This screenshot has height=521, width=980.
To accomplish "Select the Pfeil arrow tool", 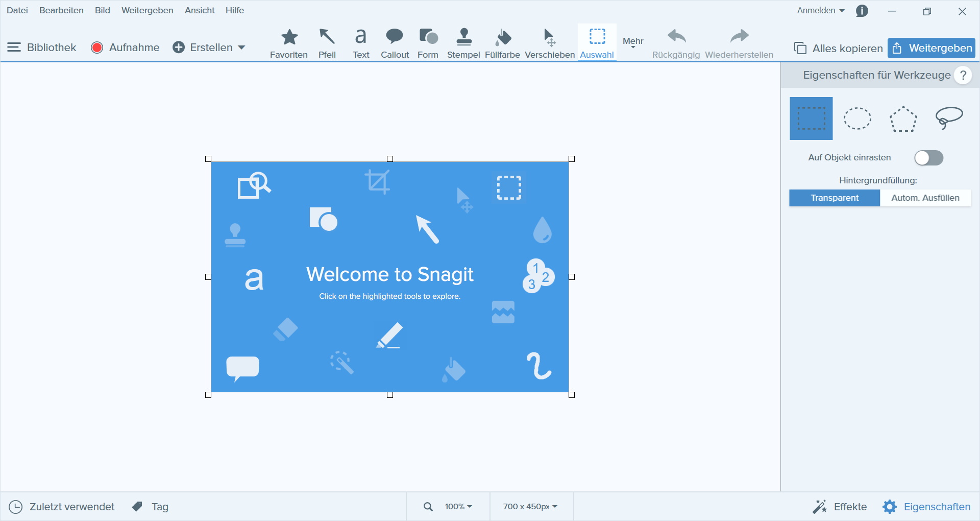I will tap(327, 43).
